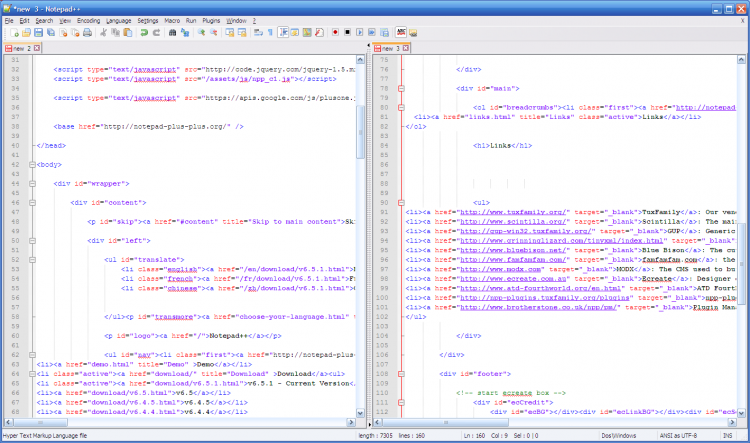Collapse the ul fold on line 90
This screenshot has height=443, width=750.
point(400,202)
